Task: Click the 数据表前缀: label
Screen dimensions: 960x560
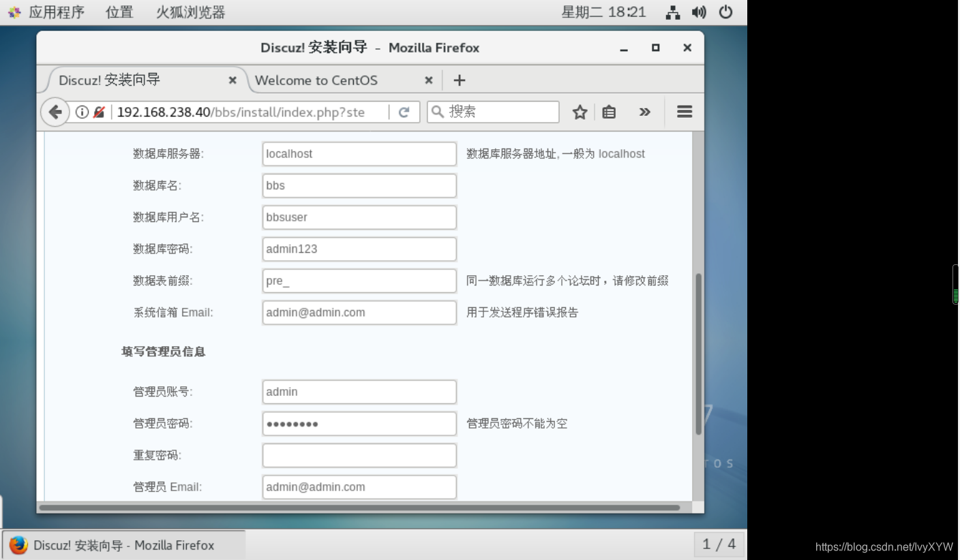Action: (x=163, y=281)
